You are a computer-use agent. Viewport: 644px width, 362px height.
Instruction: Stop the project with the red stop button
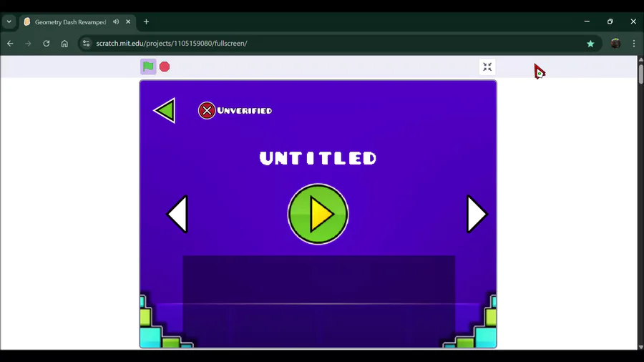tap(165, 67)
